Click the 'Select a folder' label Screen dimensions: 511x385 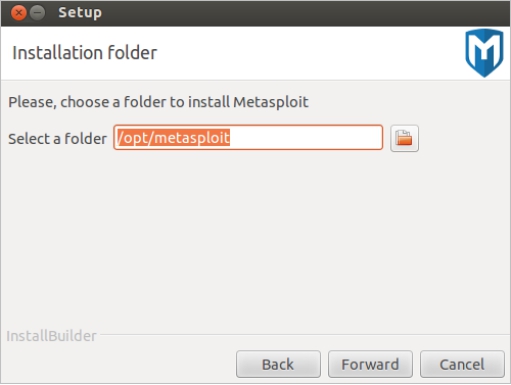coord(57,139)
